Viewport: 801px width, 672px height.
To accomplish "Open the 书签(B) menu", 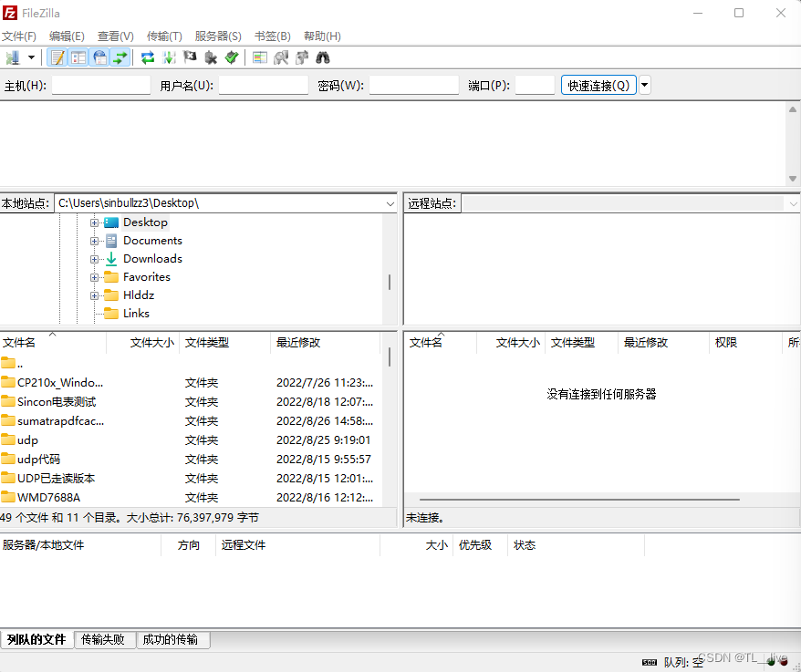I will click(x=273, y=36).
